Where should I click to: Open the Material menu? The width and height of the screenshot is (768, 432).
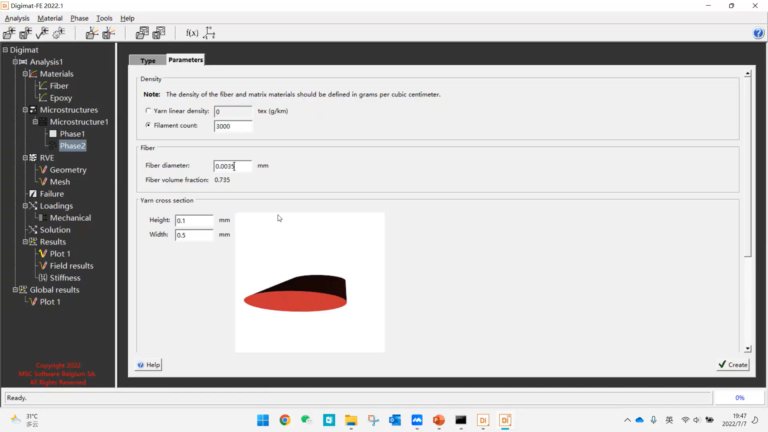pyautogui.click(x=50, y=18)
